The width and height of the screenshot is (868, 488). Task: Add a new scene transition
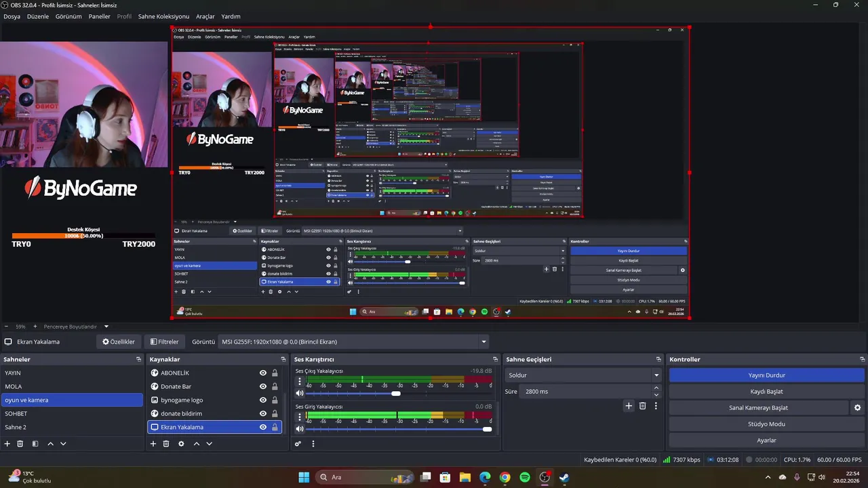tap(629, 406)
